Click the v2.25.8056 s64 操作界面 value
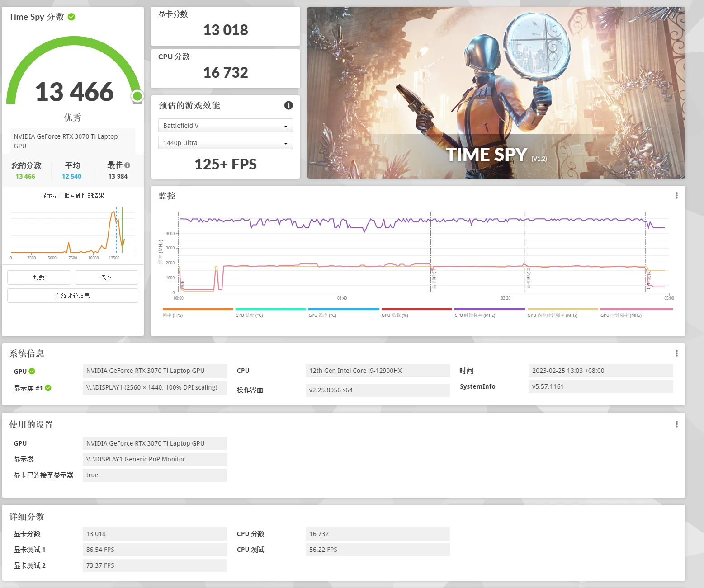The image size is (704, 588). tap(378, 390)
